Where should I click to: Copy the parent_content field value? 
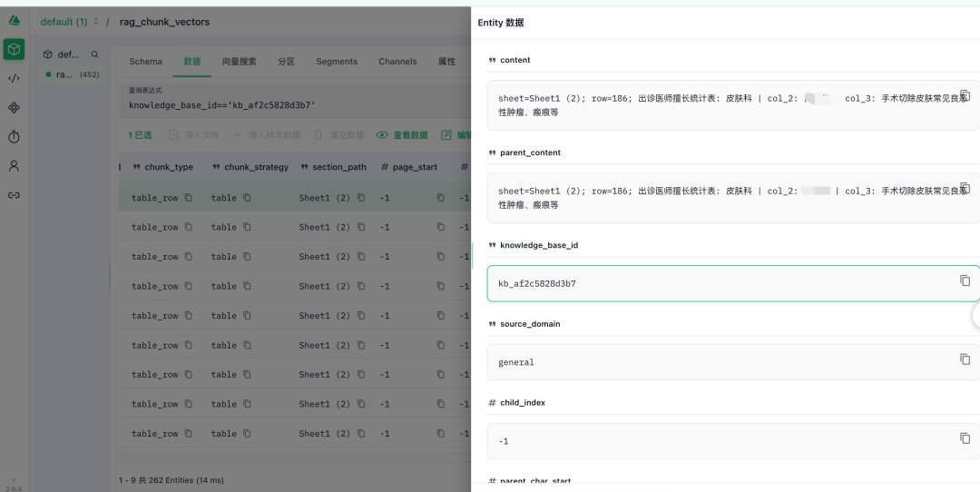[965, 188]
